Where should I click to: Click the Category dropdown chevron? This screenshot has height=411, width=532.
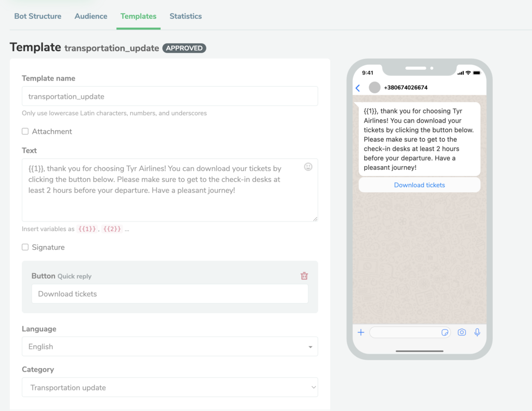(x=313, y=387)
